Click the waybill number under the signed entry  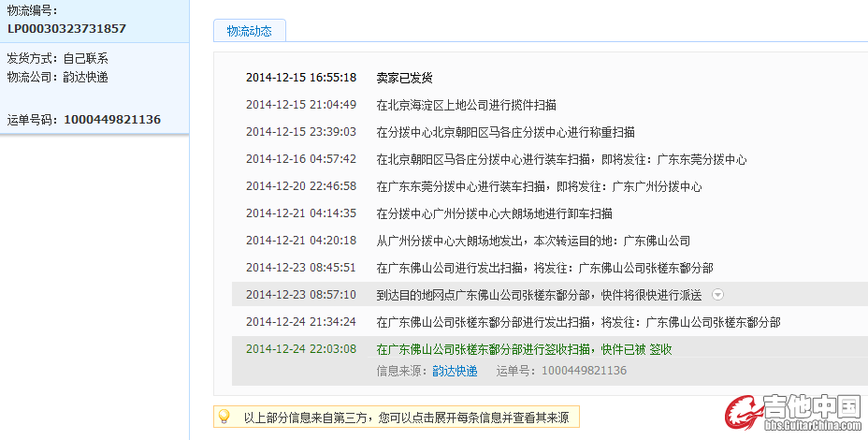click(x=585, y=371)
